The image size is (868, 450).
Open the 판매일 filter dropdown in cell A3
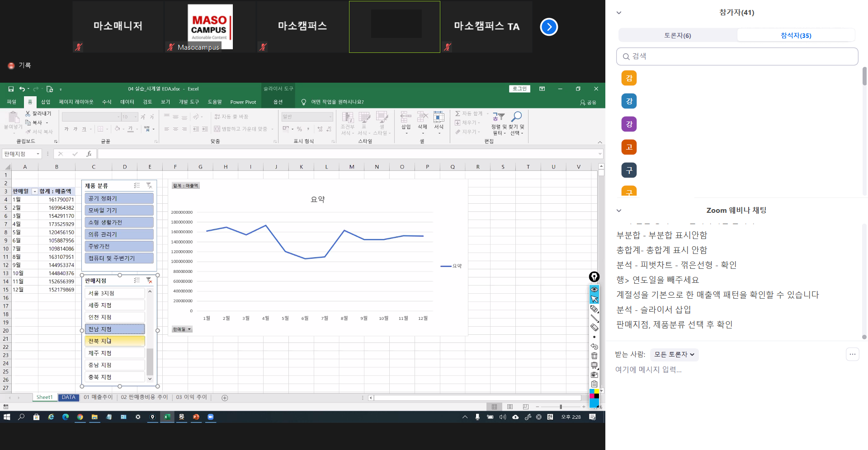35,192
